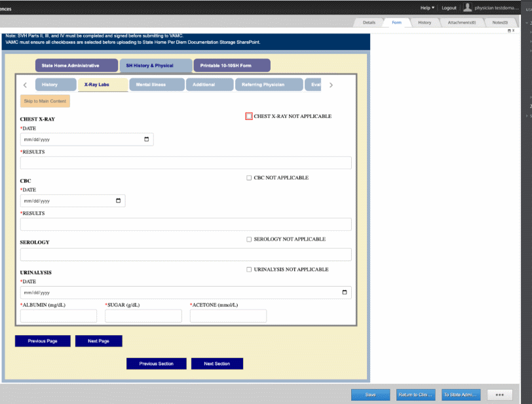Viewport: 532px width, 404px height.
Task: Open the Urinalysis date calendar picker
Action: click(x=345, y=293)
